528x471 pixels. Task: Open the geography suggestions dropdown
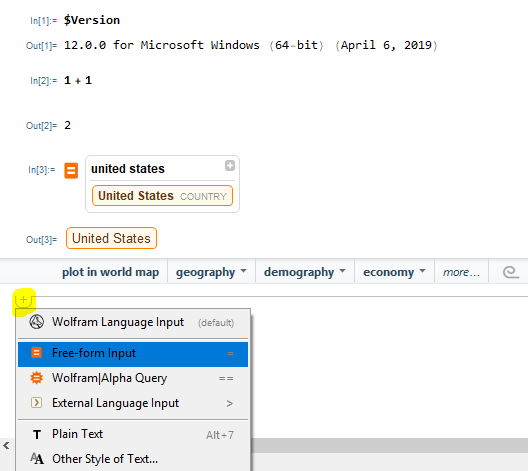pyautogui.click(x=211, y=272)
